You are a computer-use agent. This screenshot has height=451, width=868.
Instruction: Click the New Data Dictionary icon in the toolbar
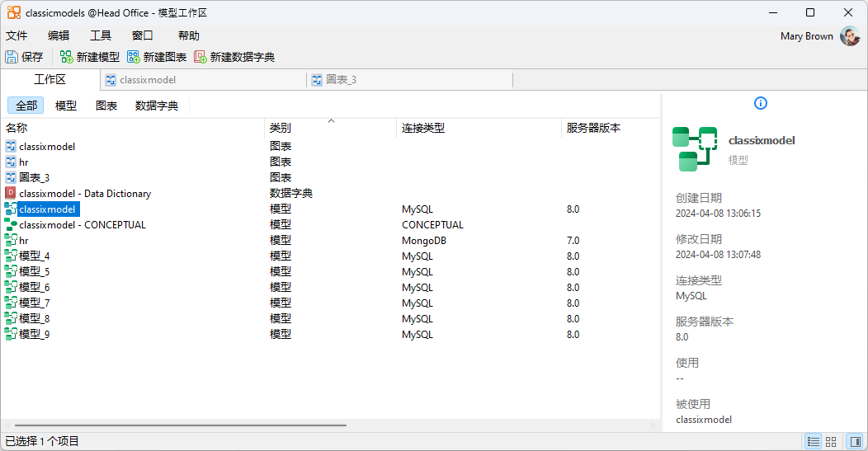(x=200, y=57)
